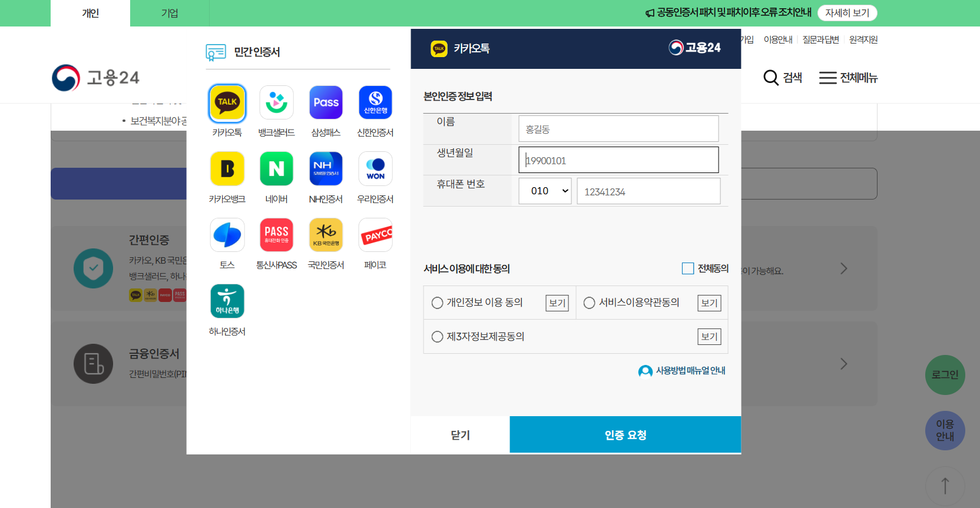
Task: Select the NH인증서 icon
Action: 326,169
